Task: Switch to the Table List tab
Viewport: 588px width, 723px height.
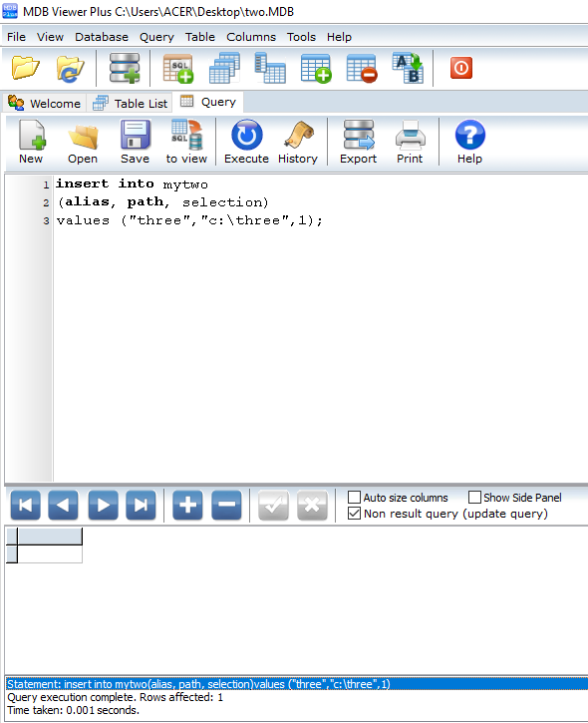Action: click(x=131, y=104)
